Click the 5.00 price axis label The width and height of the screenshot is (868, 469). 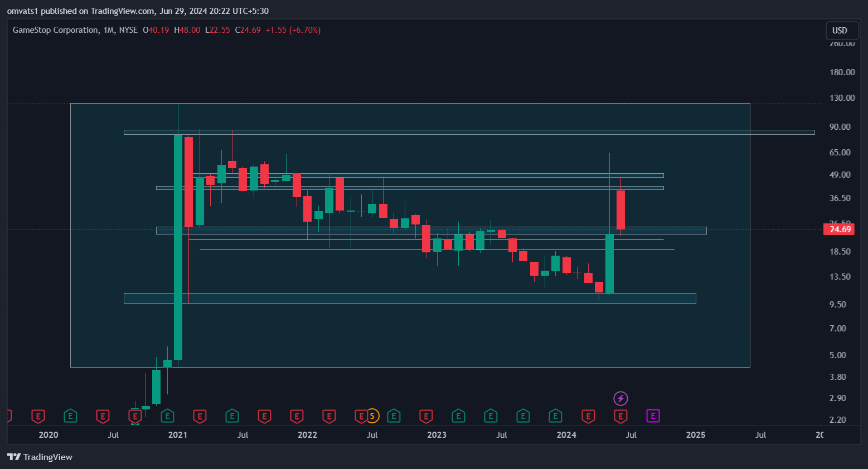pyautogui.click(x=838, y=355)
